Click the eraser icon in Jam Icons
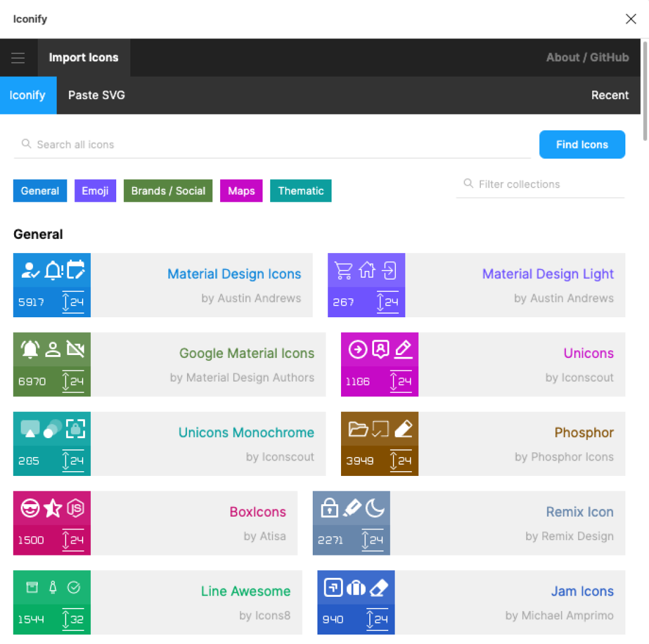This screenshot has height=644, width=649. click(379, 588)
